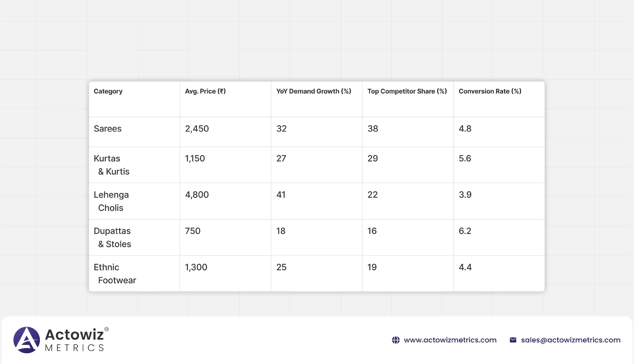Click the globe icon beside website URL
The width and height of the screenshot is (634, 364).
(396, 340)
